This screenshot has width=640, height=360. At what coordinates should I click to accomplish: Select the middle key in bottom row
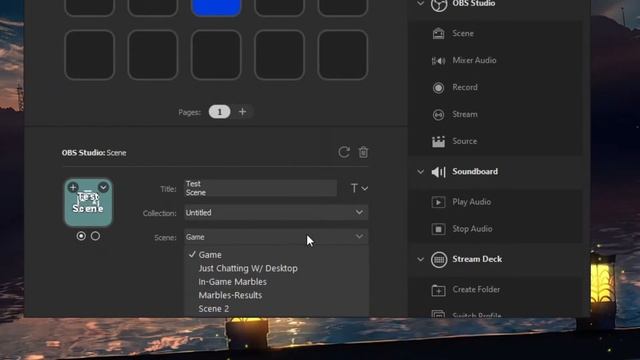(x=216, y=55)
